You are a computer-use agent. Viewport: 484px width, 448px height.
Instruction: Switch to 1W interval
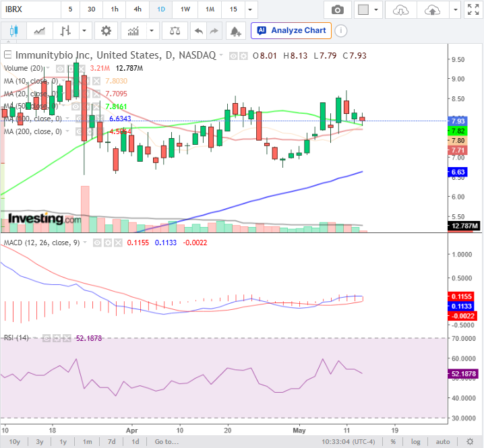click(x=185, y=10)
